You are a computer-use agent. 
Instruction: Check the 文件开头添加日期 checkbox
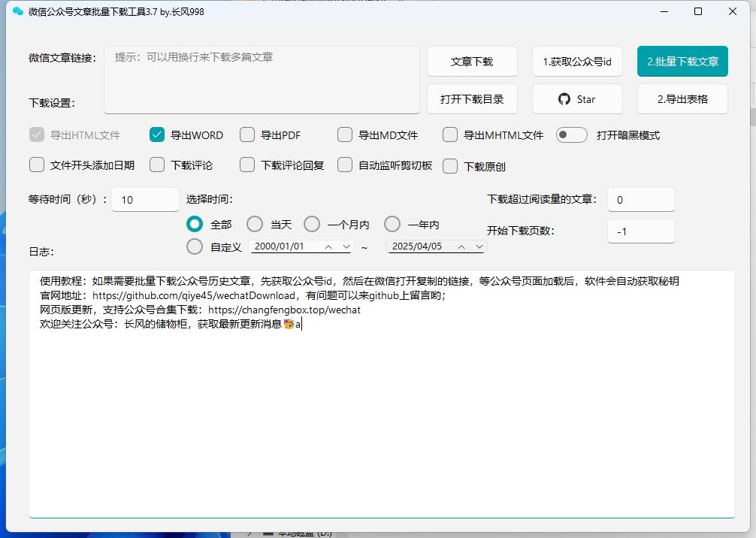pyautogui.click(x=37, y=165)
